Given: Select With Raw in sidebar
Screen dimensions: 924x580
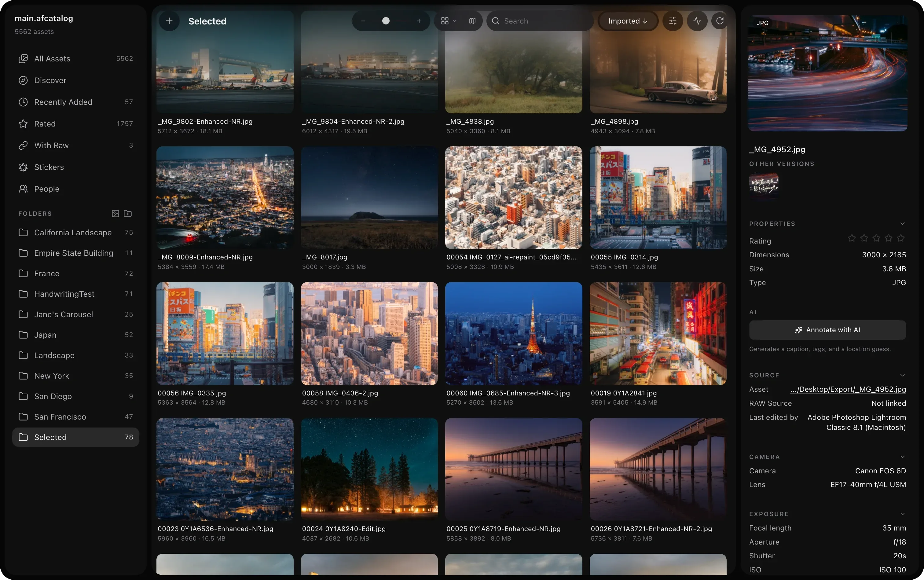Looking at the screenshot, I should click(x=75, y=146).
